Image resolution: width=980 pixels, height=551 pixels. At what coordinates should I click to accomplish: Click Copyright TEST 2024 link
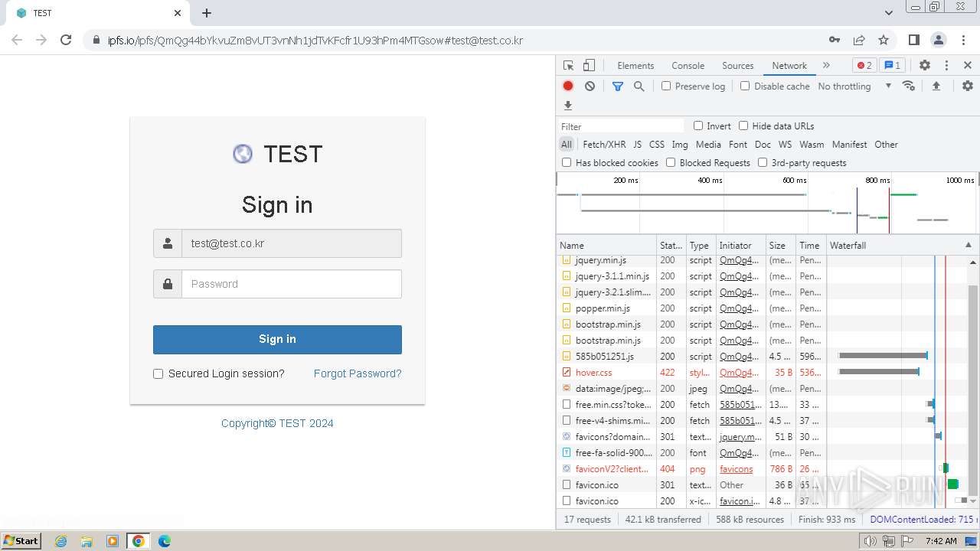277,423
